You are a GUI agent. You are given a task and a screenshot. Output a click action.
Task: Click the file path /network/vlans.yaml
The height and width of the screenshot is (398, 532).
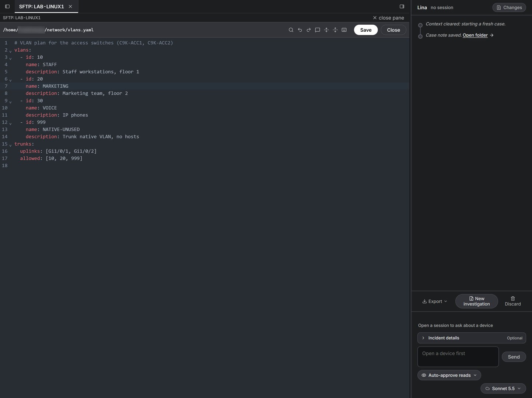pos(69,30)
